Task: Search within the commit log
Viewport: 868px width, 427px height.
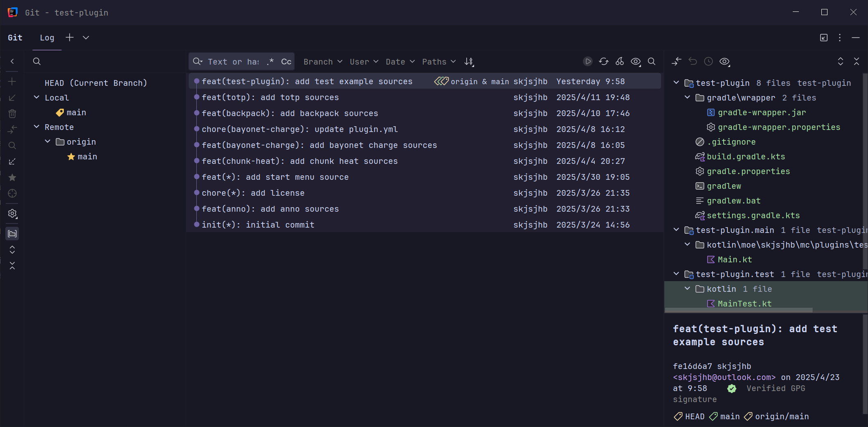Action: [652, 61]
